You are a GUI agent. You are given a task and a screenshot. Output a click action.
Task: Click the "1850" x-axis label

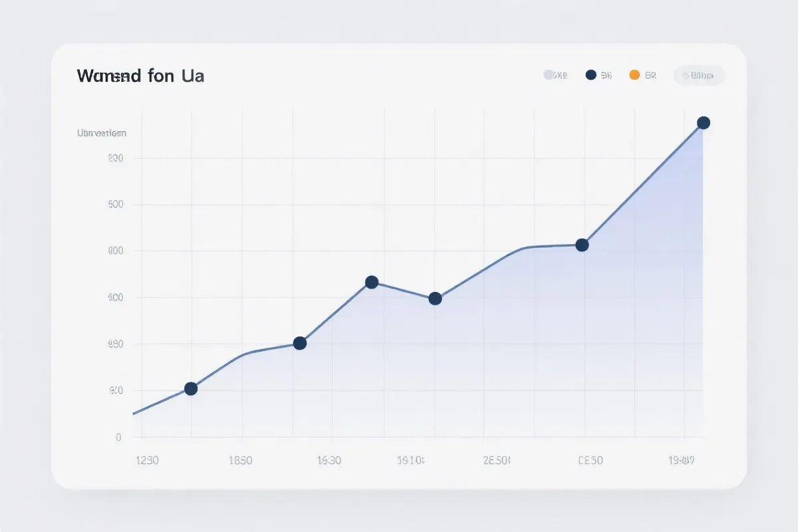tap(240, 460)
